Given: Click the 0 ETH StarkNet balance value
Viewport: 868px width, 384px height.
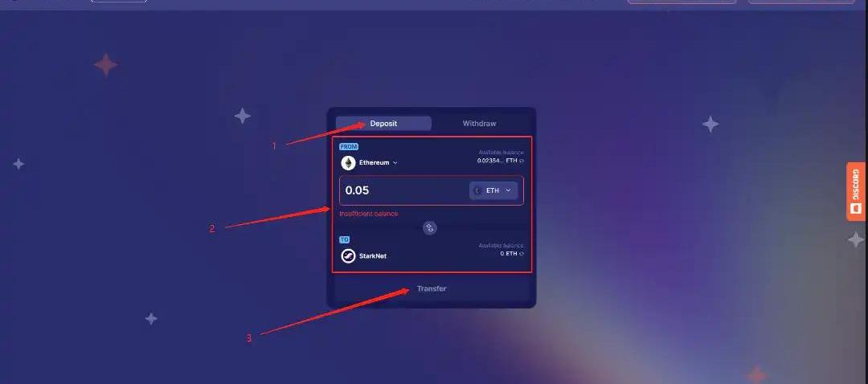Looking at the screenshot, I should tap(509, 253).
